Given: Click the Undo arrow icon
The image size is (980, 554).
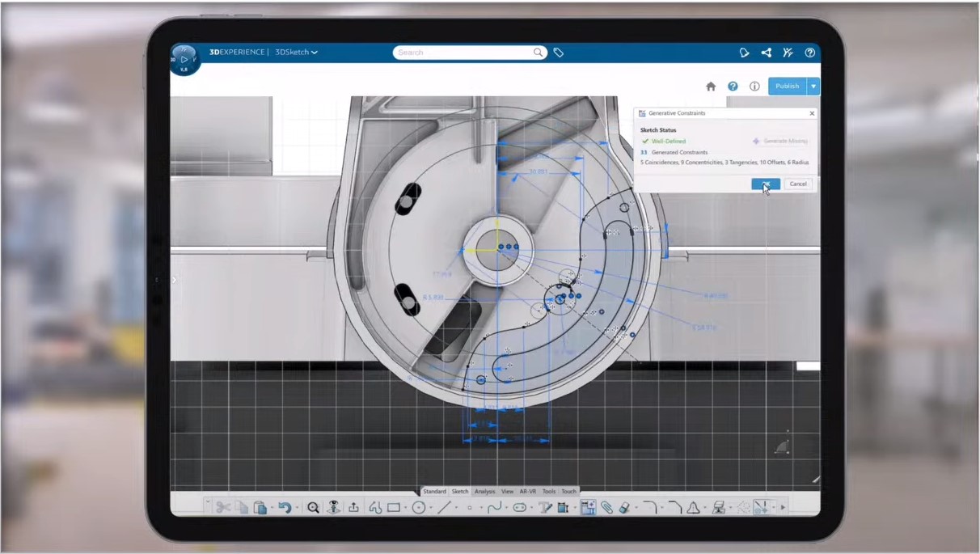Looking at the screenshot, I should tap(285, 508).
